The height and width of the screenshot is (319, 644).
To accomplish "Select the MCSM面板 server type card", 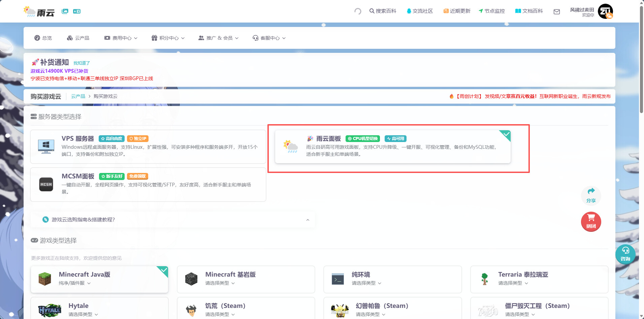I will pyautogui.click(x=148, y=184).
